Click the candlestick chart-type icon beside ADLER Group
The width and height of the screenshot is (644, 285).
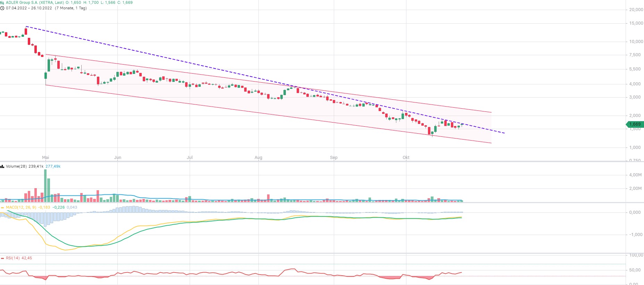tap(2, 2)
